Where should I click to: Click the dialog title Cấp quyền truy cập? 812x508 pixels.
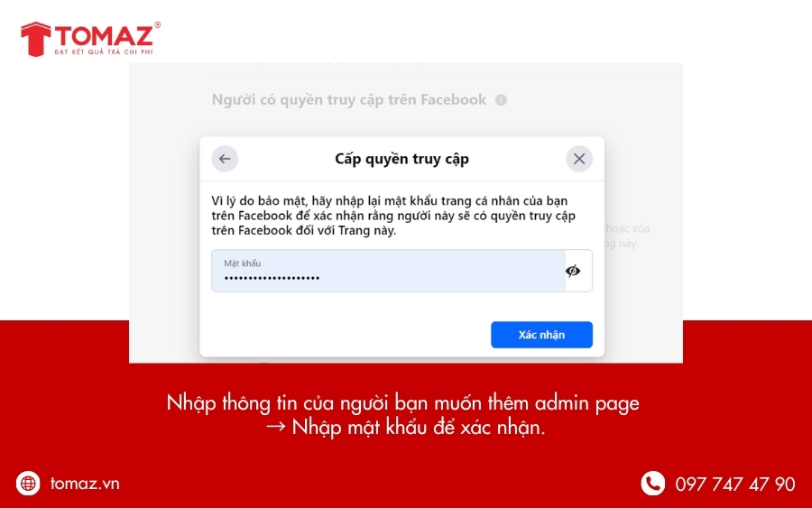coord(401,159)
